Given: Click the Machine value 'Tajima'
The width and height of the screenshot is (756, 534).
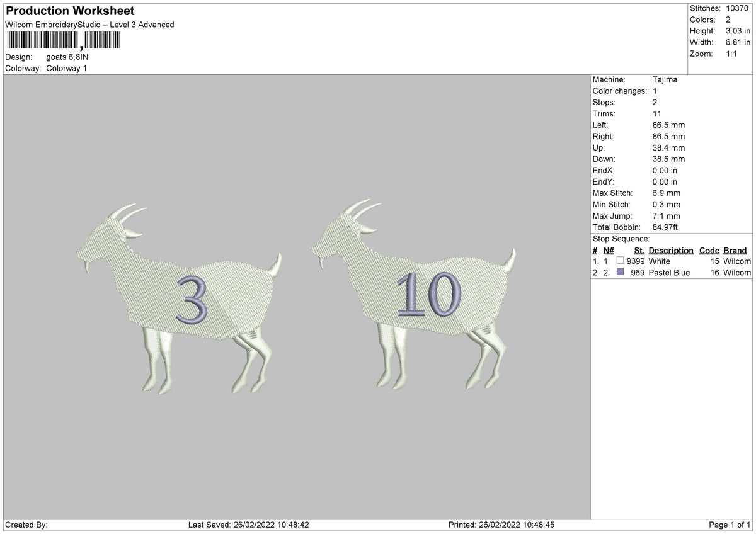Looking at the screenshot, I should click(x=665, y=80).
